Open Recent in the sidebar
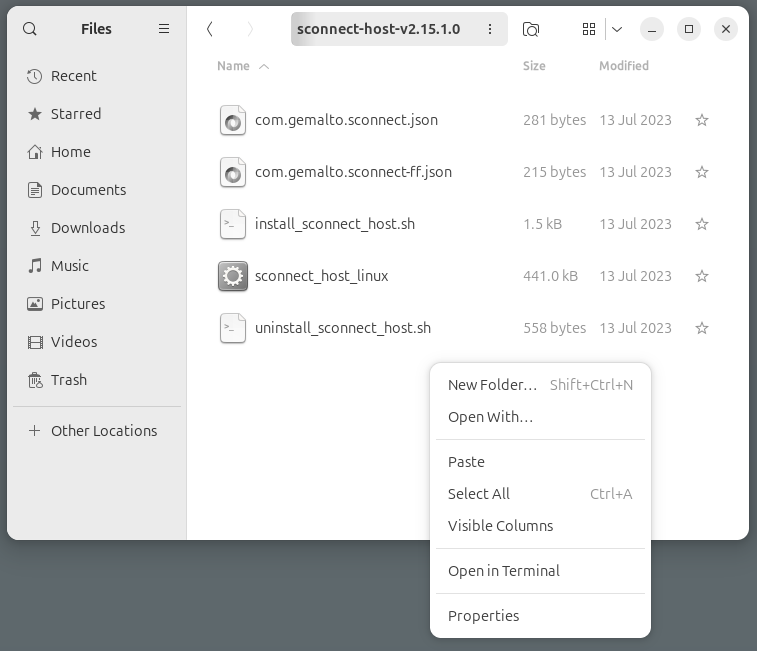Viewport: 757px width, 651px height. point(97,76)
